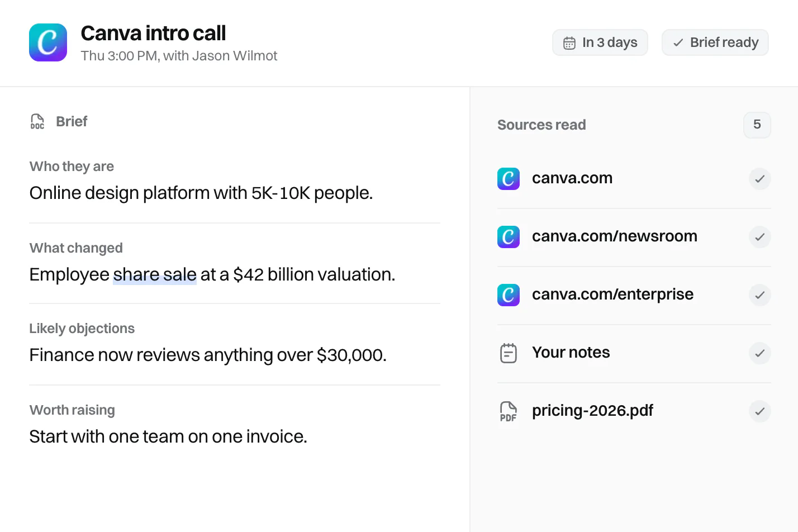Click the Brief ready button

click(715, 42)
